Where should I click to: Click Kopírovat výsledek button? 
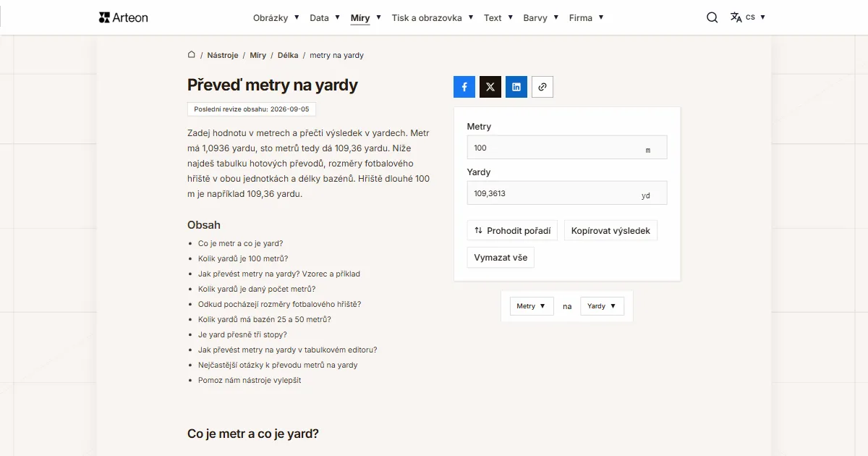pyautogui.click(x=610, y=231)
